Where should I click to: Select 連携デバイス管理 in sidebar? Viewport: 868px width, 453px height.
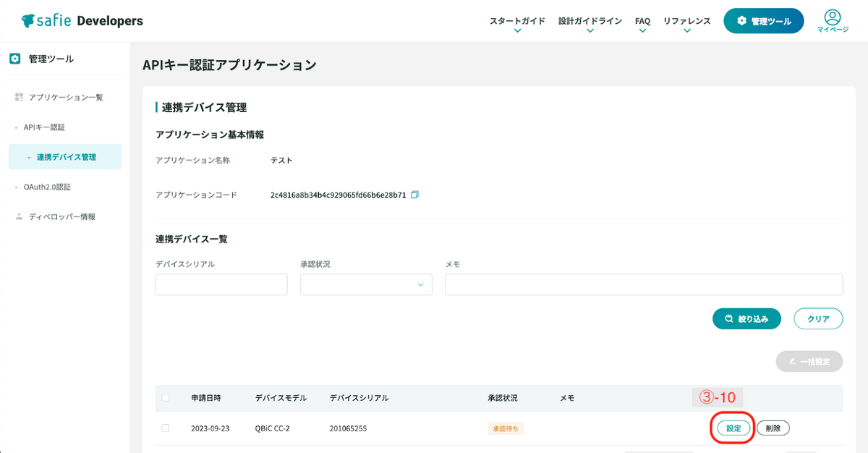65,157
